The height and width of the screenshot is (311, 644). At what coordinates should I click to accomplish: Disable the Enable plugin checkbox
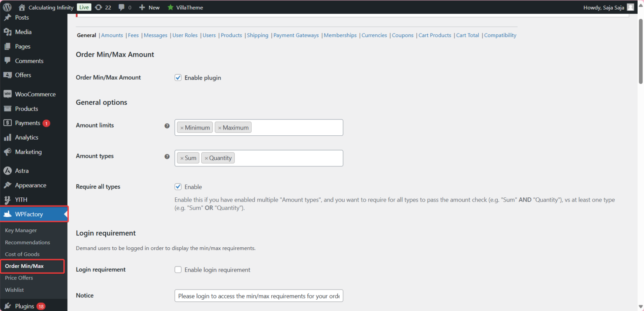tap(178, 78)
